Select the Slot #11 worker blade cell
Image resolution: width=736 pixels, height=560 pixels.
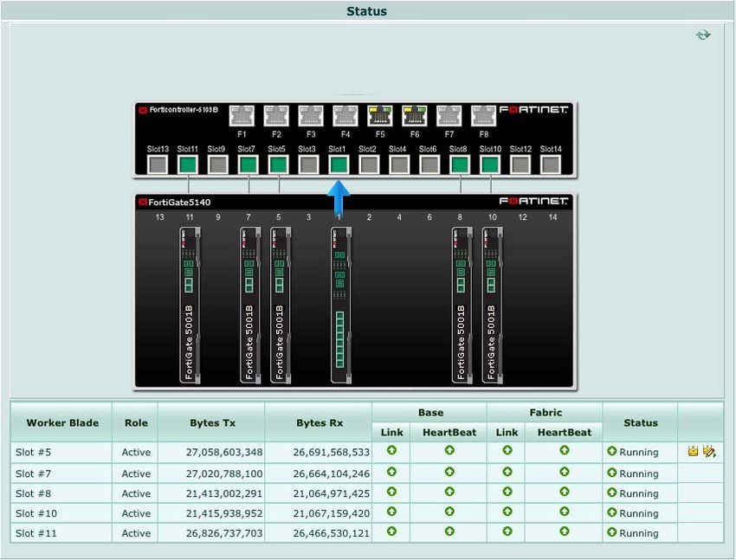pyautogui.click(x=61, y=533)
